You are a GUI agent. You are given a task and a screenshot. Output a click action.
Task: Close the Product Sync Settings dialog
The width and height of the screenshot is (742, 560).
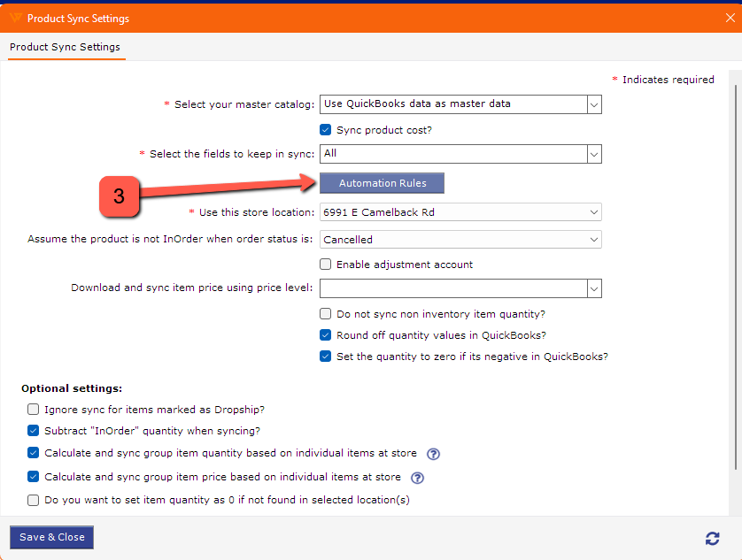(x=730, y=18)
